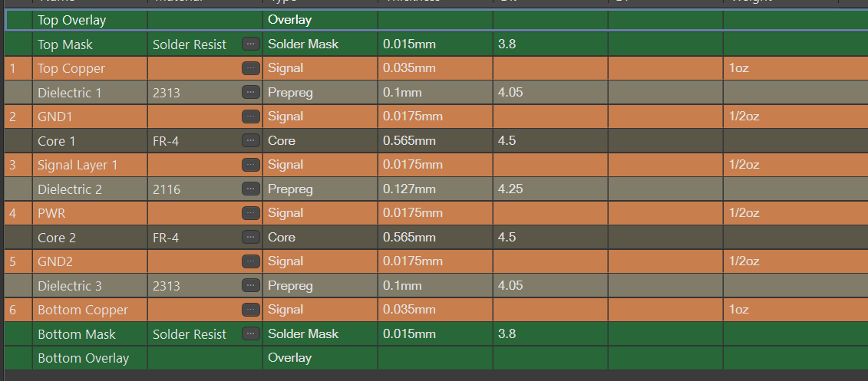
Task: Open material library for Dielectric 1
Action: (250, 93)
